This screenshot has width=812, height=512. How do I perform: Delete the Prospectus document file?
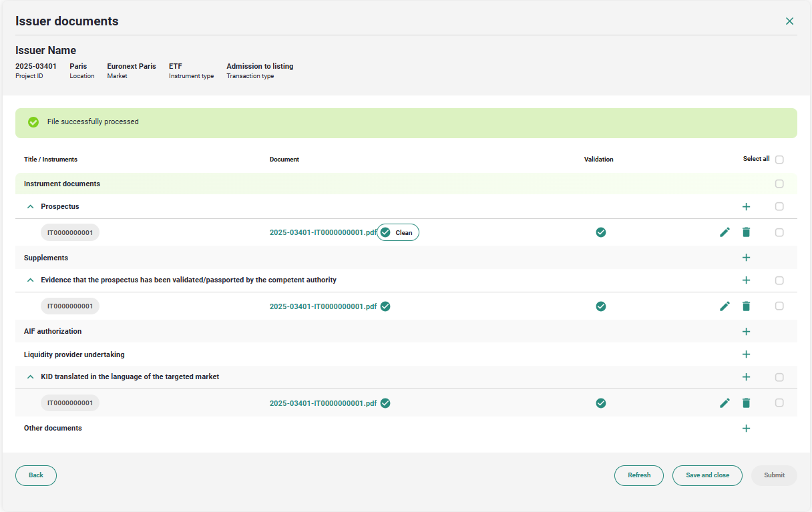[x=746, y=232]
